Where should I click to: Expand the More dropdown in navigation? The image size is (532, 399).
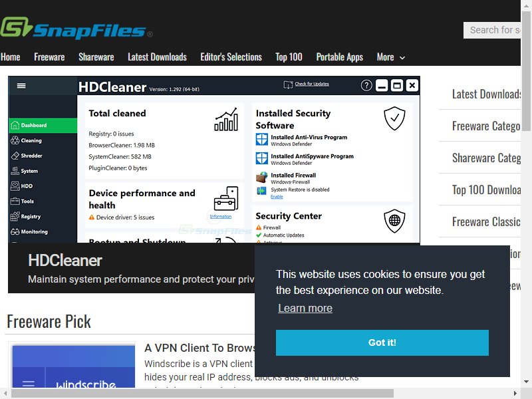tap(391, 57)
